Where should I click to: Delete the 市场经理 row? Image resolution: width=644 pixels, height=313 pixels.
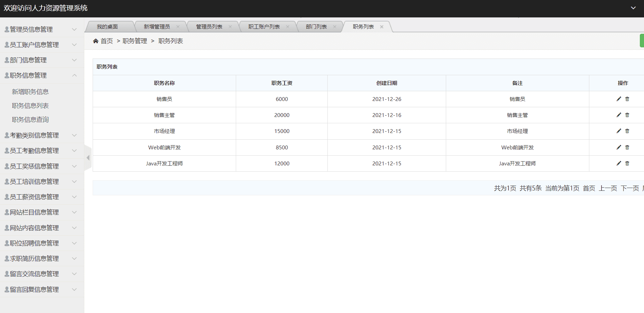pyautogui.click(x=627, y=131)
